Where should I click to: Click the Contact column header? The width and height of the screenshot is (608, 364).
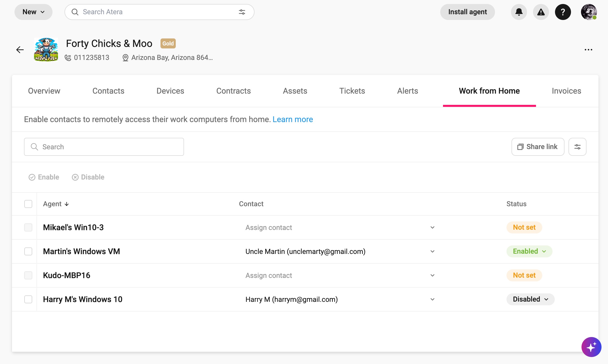point(251,204)
